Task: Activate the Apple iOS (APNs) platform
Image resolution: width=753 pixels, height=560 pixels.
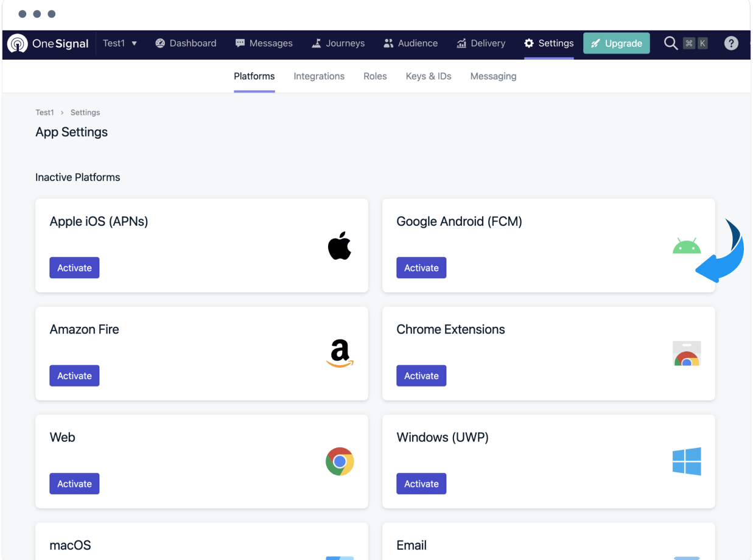Action: (74, 268)
